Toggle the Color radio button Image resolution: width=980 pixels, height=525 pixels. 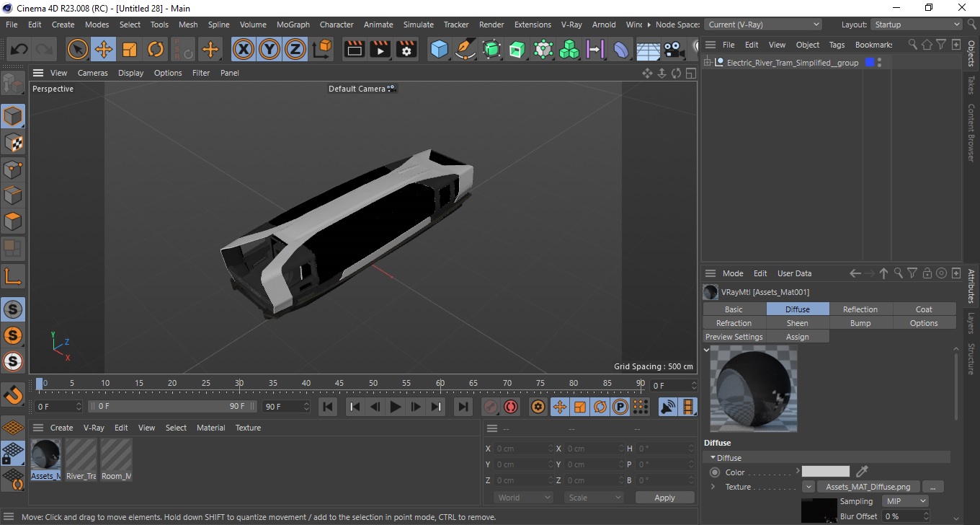[715, 472]
